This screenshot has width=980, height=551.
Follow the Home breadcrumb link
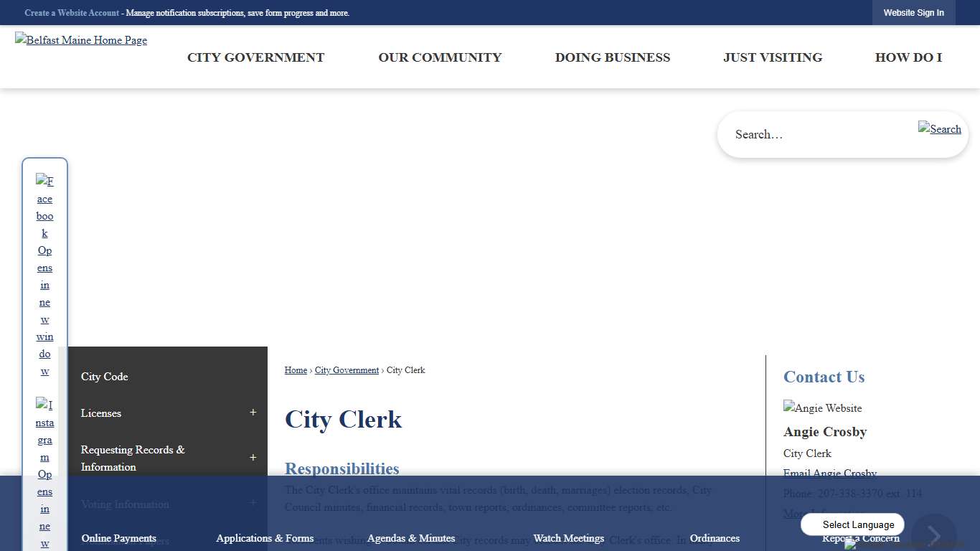(295, 370)
